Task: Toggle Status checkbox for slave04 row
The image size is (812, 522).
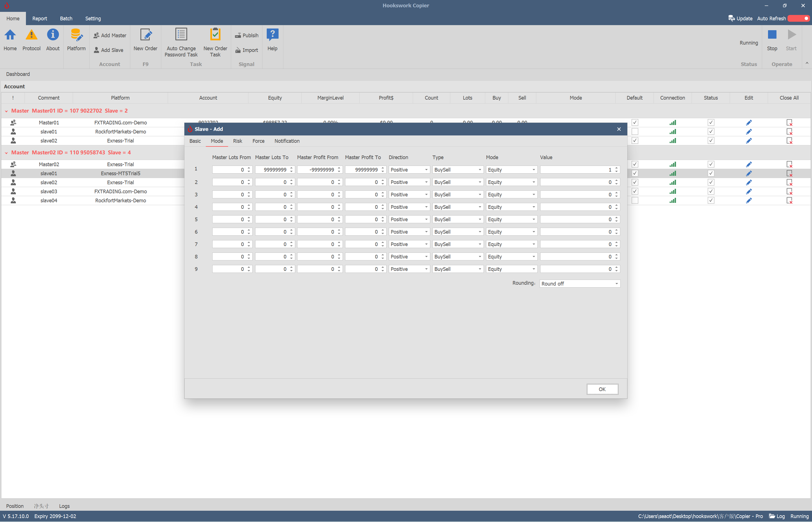Action: (711, 201)
